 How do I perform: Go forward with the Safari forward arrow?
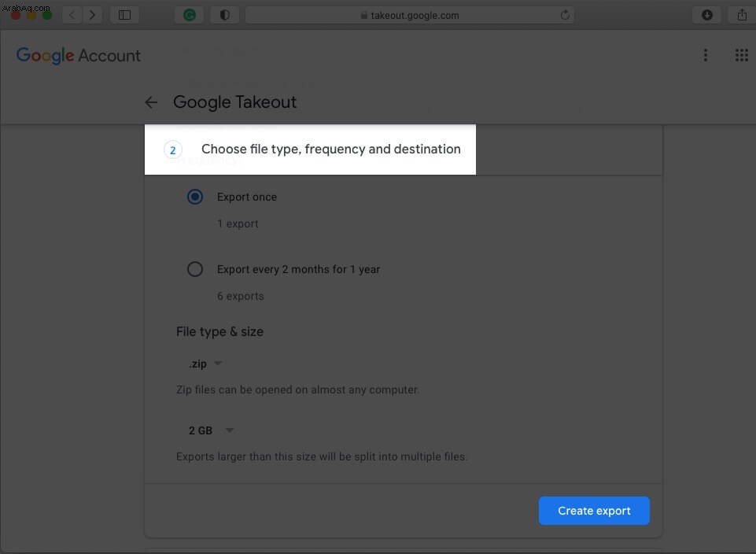point(92,15)
